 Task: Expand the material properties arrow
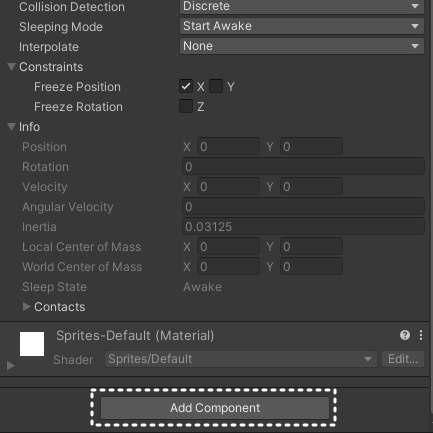[x=11, y=365]
